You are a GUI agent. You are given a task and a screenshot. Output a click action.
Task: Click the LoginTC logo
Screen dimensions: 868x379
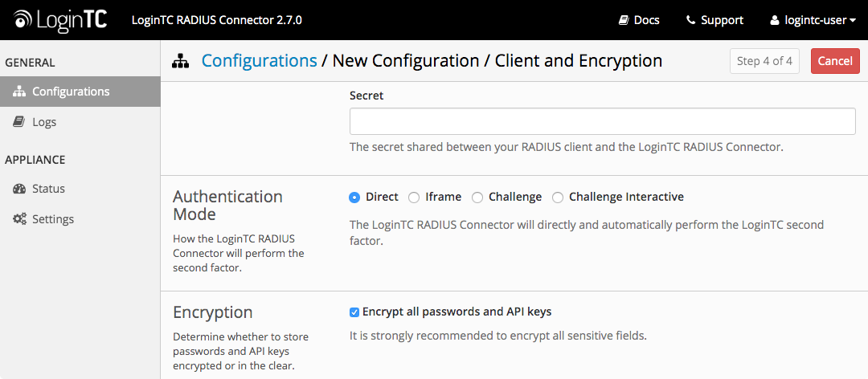click(61, 20)
